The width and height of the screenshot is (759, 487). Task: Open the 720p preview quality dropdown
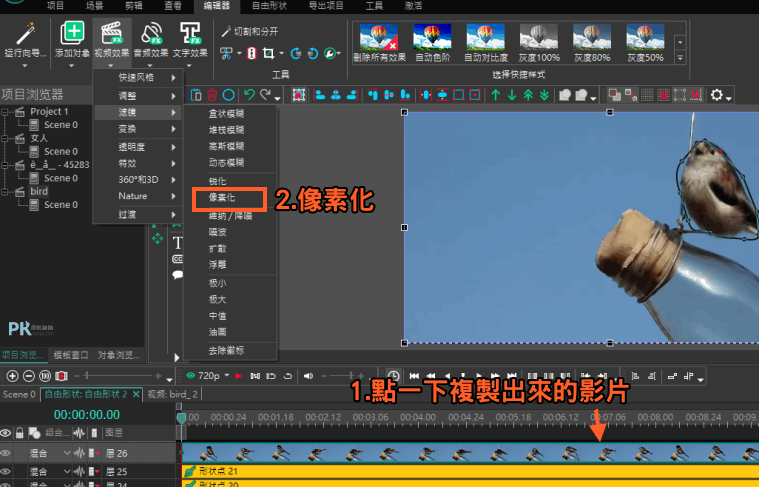click(227, 376)
